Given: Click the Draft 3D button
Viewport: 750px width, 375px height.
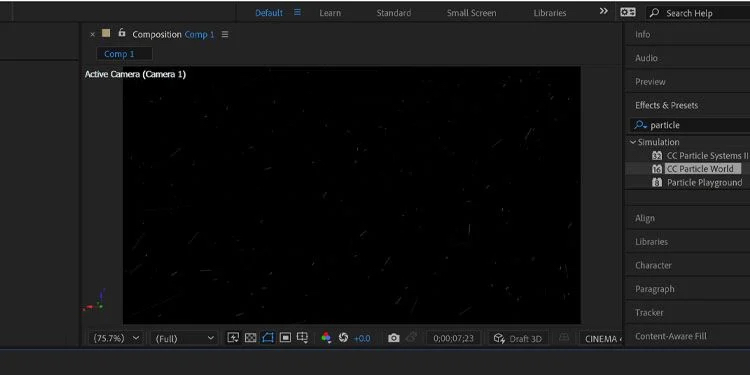Looking at the screenshot, I should pos(518,339).
